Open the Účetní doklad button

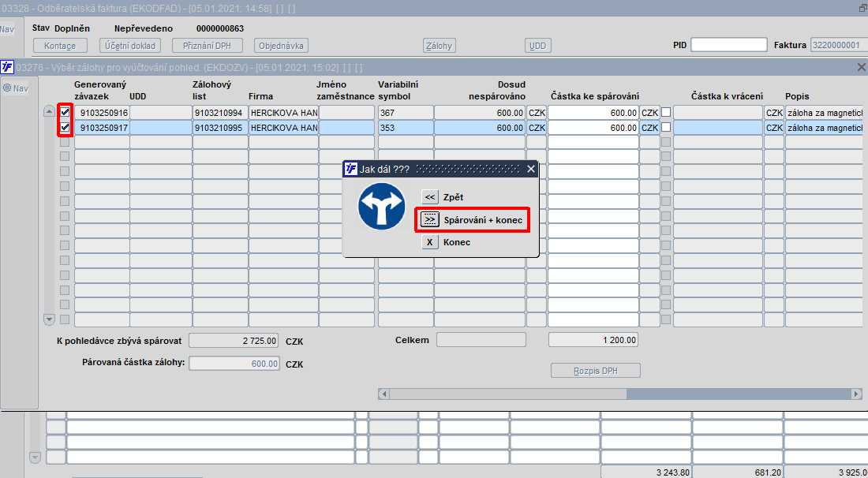[x=130, y=46]
